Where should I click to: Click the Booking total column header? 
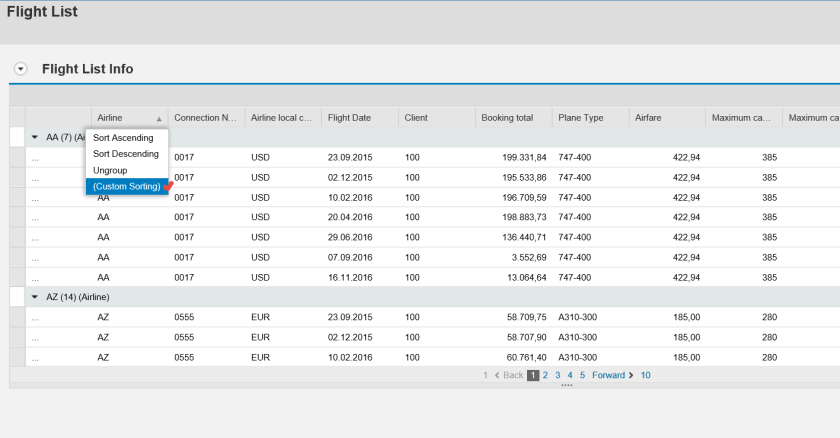pos(507,118)
